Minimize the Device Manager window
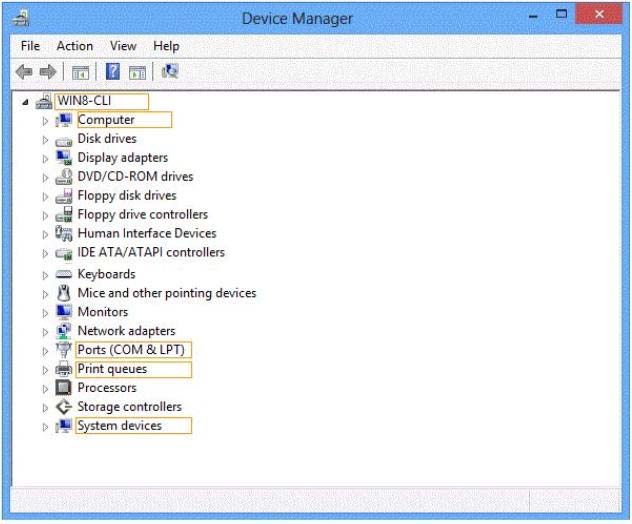Image resolution: width=632 pixels, height=524 pixels. coord(533,16)
